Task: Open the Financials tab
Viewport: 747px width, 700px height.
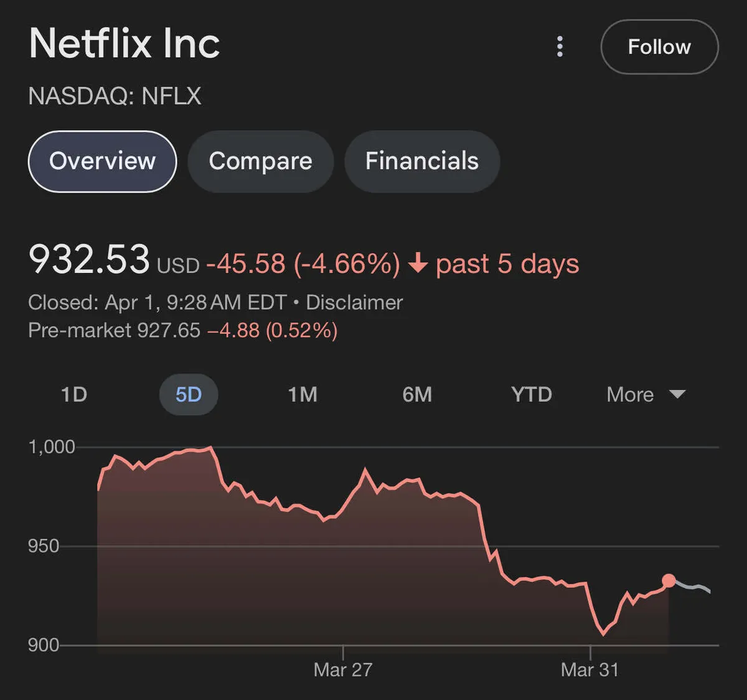Action: coord(422,161)
